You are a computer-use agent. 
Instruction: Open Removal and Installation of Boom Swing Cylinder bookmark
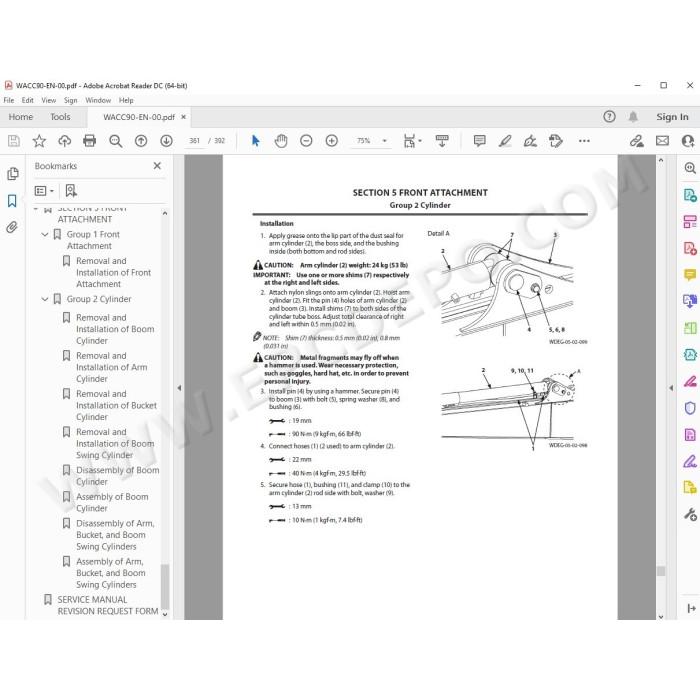pyautogui.click(x=115, y=444)
